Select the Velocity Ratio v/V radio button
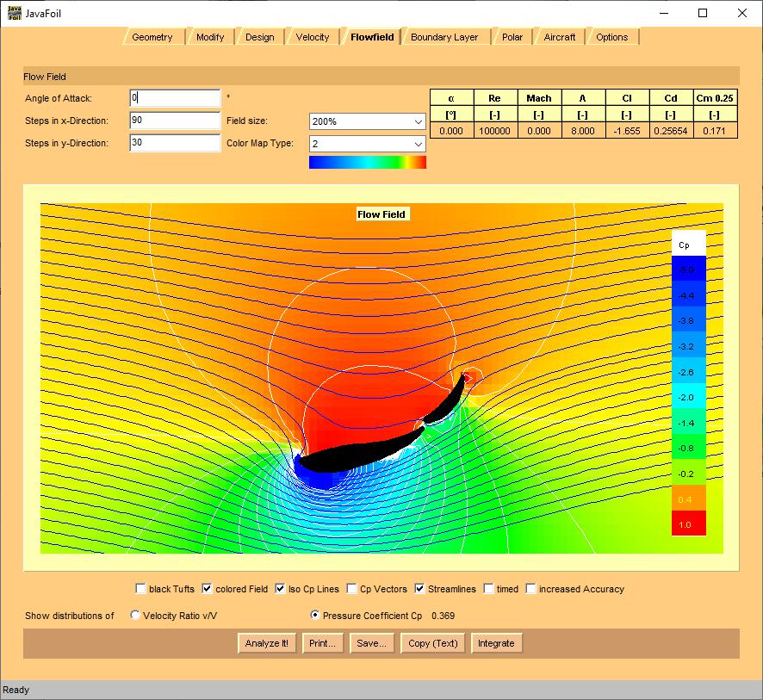The image size is (763, 700). point(135,616)
